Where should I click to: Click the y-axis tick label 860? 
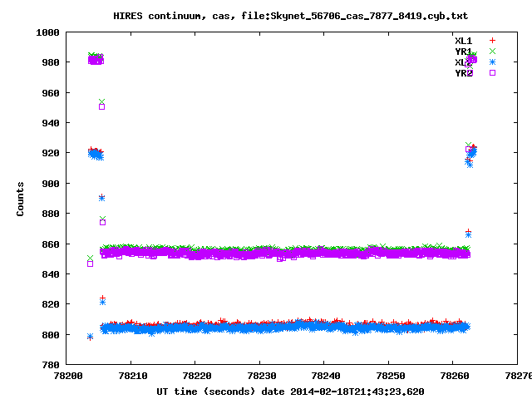(51, 244)
